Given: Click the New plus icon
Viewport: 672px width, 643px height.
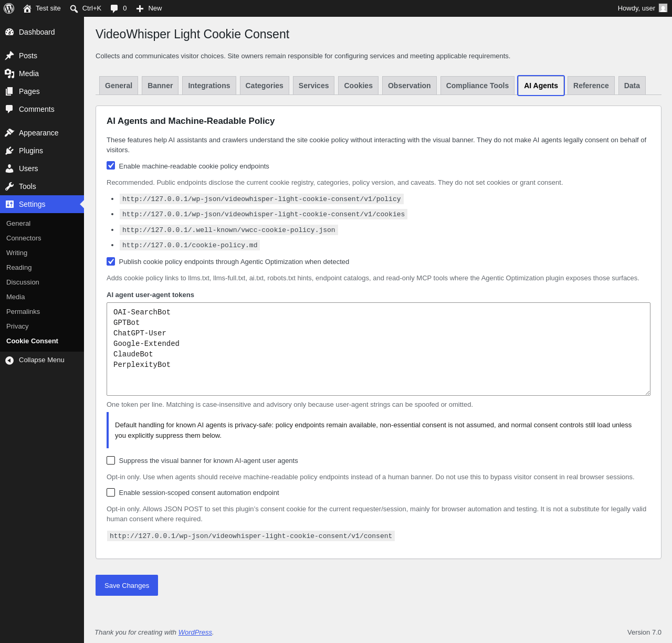Looking at the screenshot, I should point(140,8).
